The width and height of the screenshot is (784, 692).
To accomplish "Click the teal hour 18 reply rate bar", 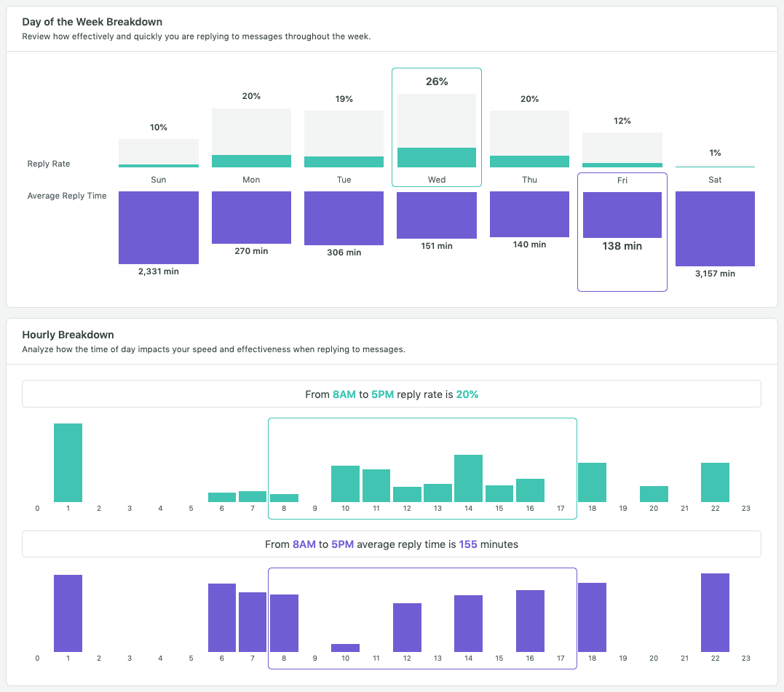I will coord(592,482).
